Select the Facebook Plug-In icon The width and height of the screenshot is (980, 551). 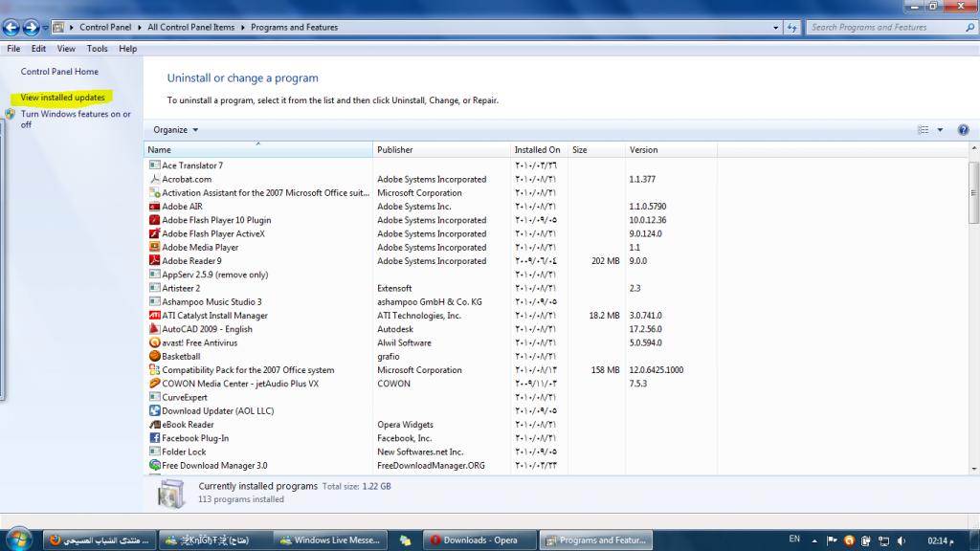[154, 438]
